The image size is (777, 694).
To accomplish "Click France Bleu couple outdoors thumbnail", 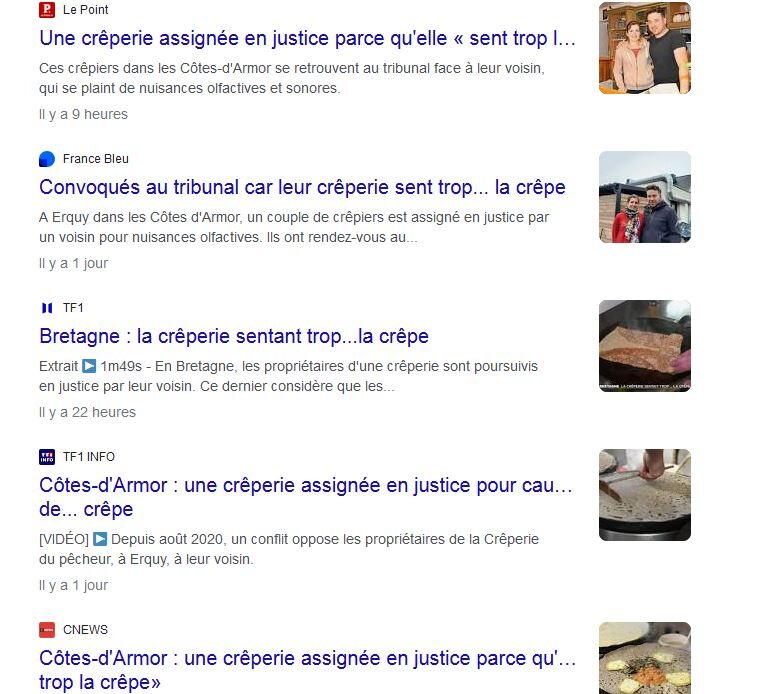I will coord(645,197).
